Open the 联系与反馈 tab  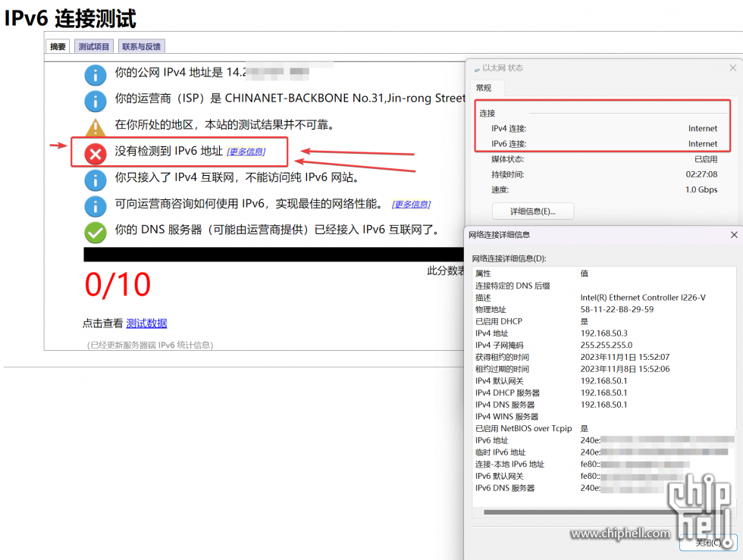point(141,46)
